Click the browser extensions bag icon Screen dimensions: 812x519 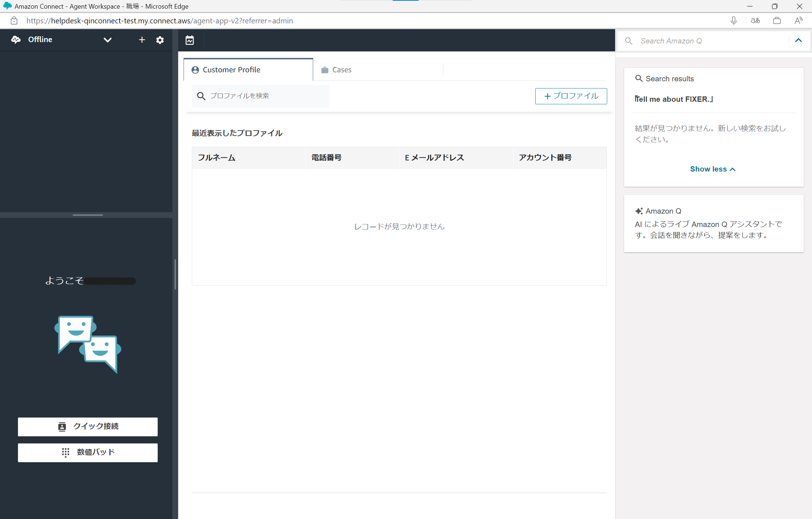tap(777, 21)
